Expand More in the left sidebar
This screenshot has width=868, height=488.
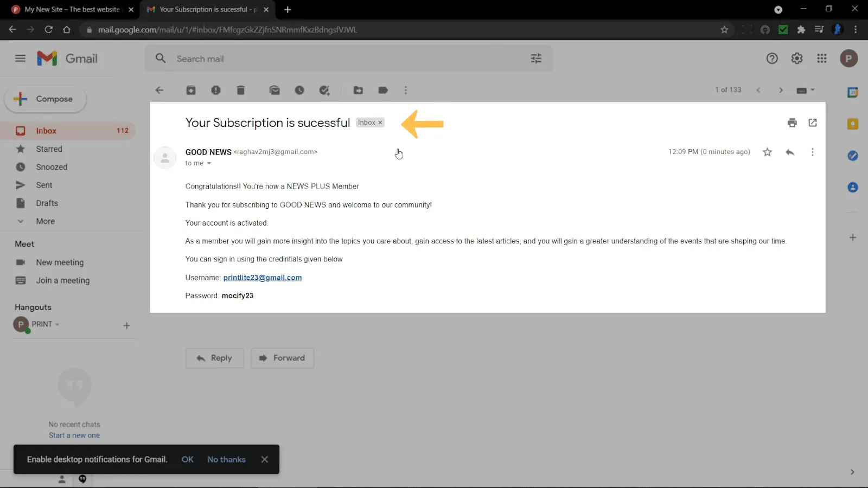pos(45,221)
